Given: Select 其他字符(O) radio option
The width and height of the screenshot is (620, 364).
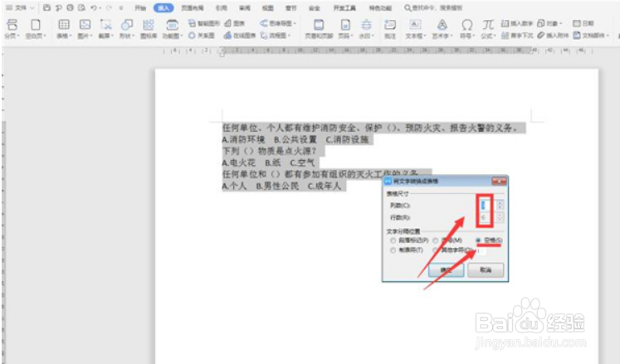Looking at the screenshot, I should 452,250.
